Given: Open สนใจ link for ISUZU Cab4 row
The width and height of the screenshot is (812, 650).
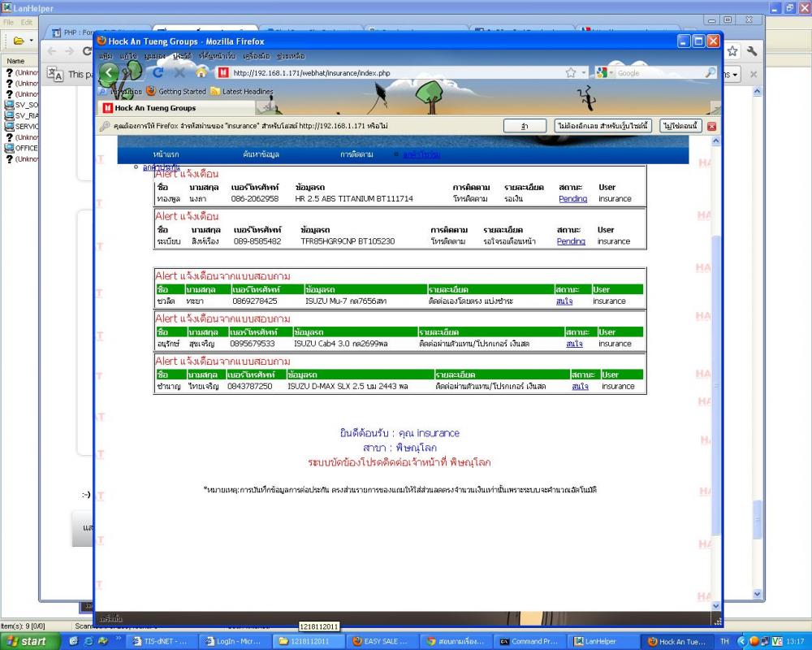Looking at the screenshot, I should [574, 344].
